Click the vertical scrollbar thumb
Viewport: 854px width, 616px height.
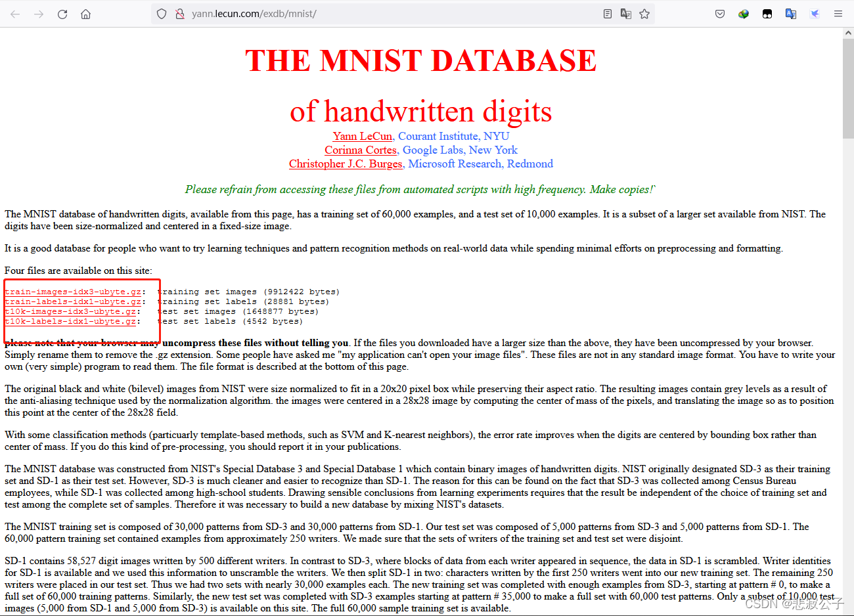point(848,88)
